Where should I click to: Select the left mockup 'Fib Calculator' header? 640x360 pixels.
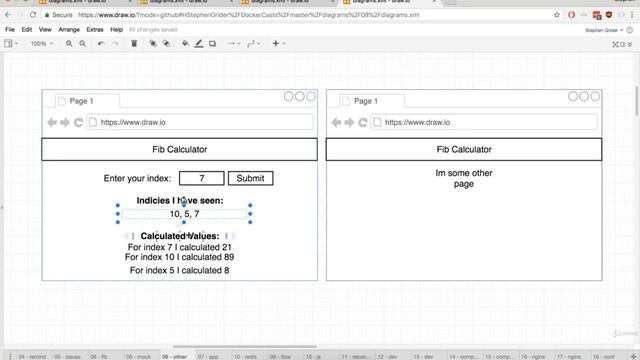[x=179, y=149]
